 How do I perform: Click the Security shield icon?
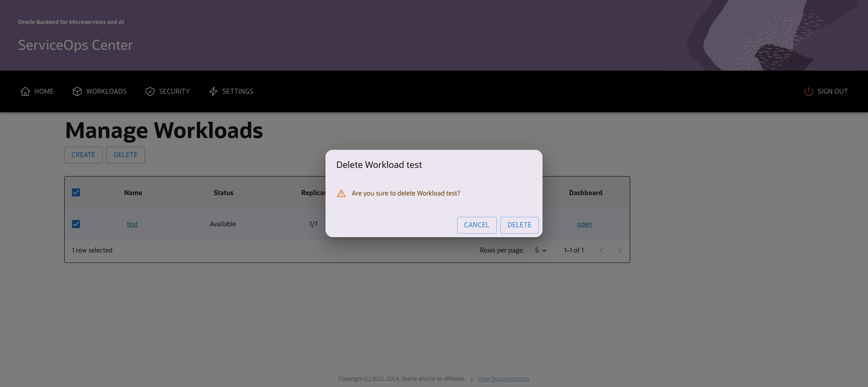[150, 91]
